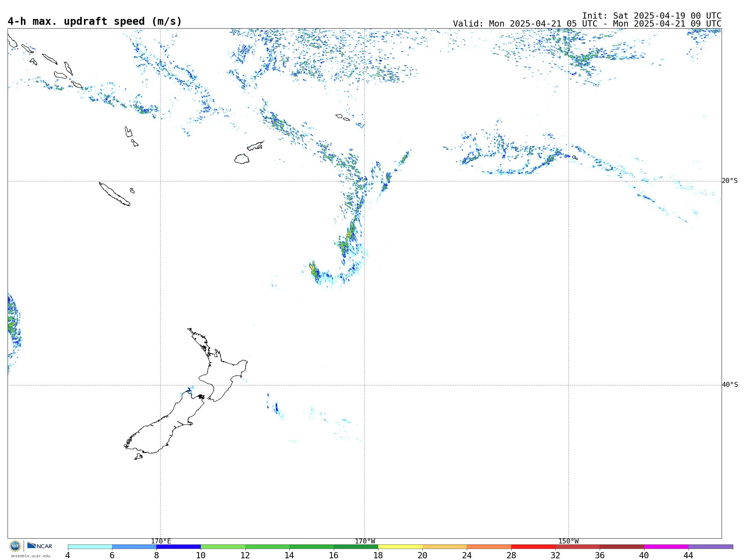Click the colorbar tick label 28
The height and width of the screenshot is (560, 744).
511,556
